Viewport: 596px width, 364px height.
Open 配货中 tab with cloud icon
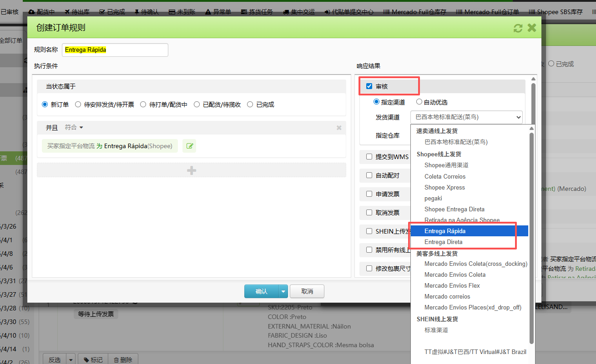41,12
